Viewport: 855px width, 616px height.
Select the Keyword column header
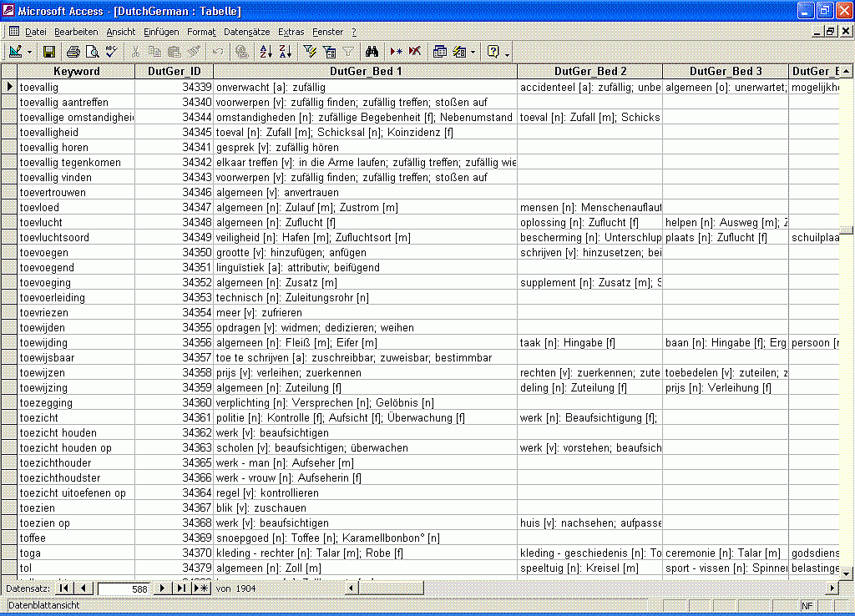(x=76, y=72)
